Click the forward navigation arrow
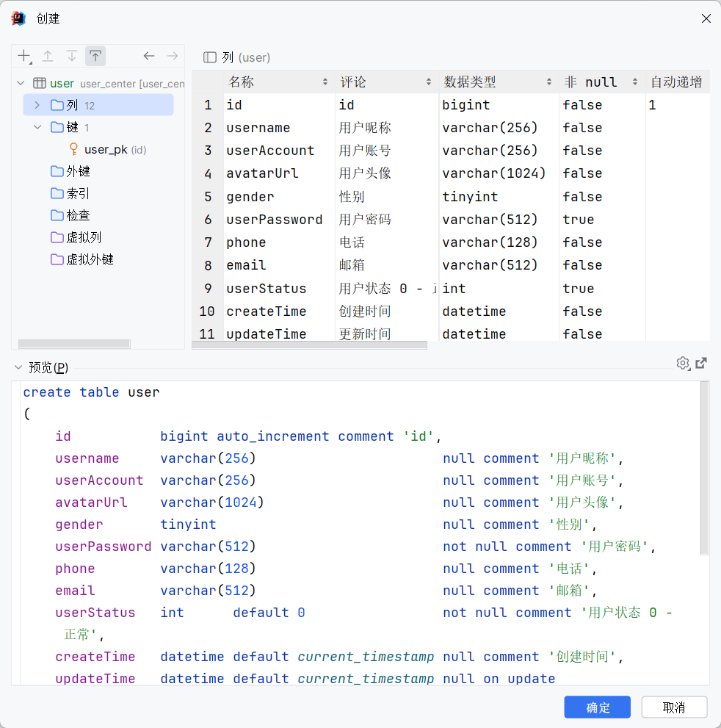 (173, 56)
